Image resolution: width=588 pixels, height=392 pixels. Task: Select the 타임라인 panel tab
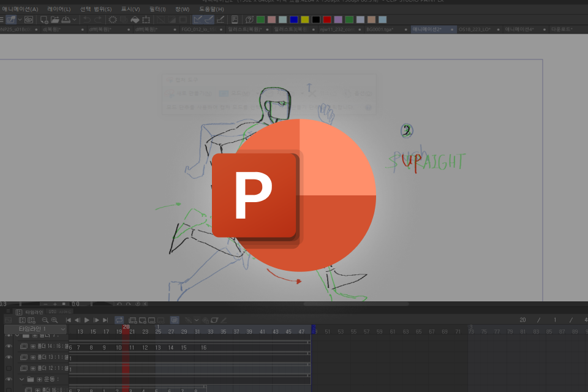click(x=30, y=312)
